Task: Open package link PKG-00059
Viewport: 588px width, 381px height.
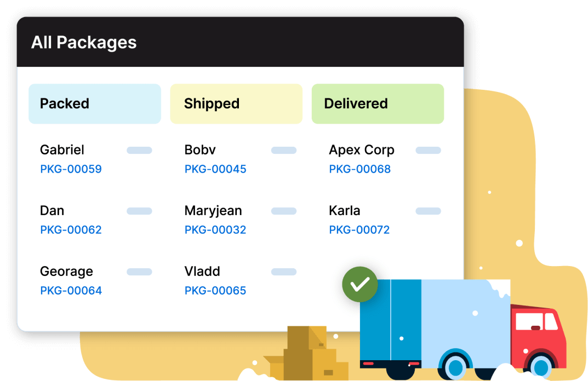Action: [x=71, y=169]
